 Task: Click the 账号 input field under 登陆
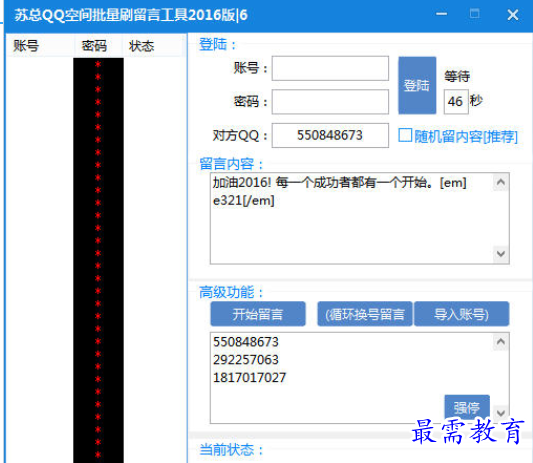[x=330, y=68]
